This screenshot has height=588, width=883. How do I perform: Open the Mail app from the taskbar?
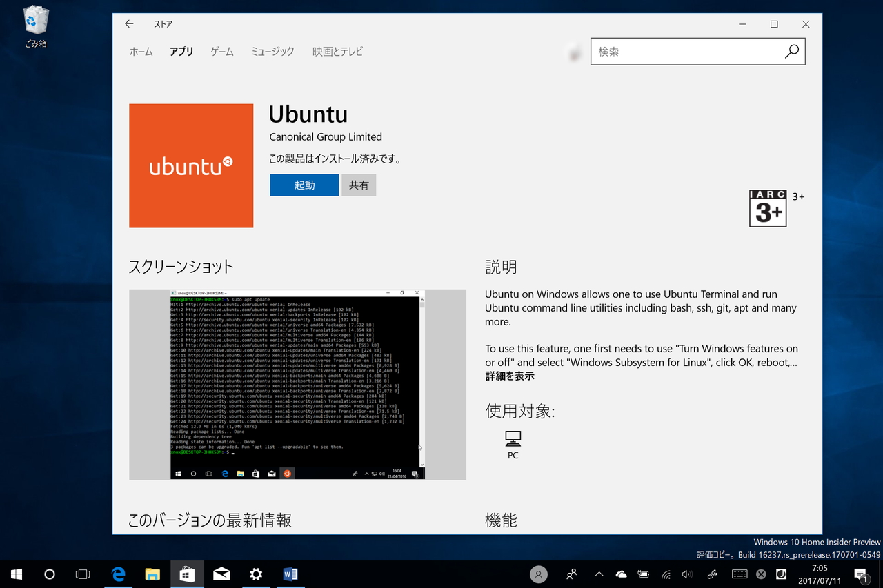tap(221, 574)
